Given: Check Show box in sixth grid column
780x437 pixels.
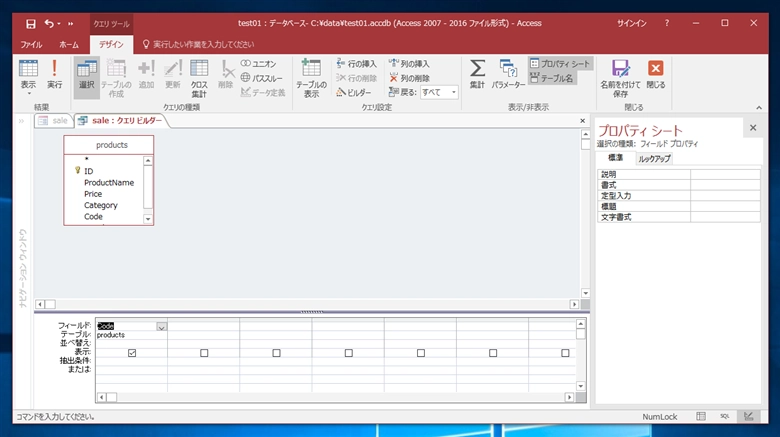Looking at the screenshot, I should click(x=493, y=353).
